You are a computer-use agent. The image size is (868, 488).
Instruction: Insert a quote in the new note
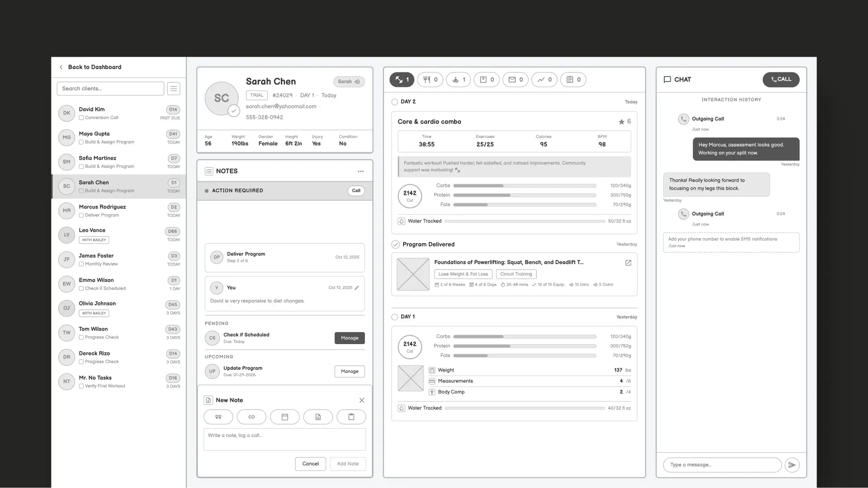(218, 417)
